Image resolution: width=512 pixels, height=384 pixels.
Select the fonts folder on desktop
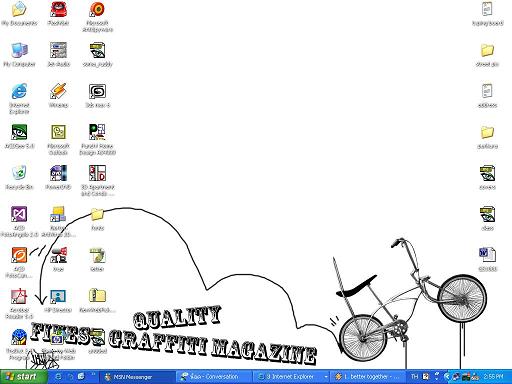coord(97,219)
